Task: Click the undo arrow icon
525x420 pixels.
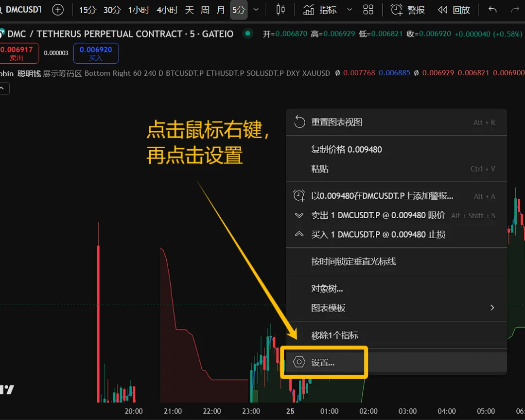Action: (x=492, y=10)
